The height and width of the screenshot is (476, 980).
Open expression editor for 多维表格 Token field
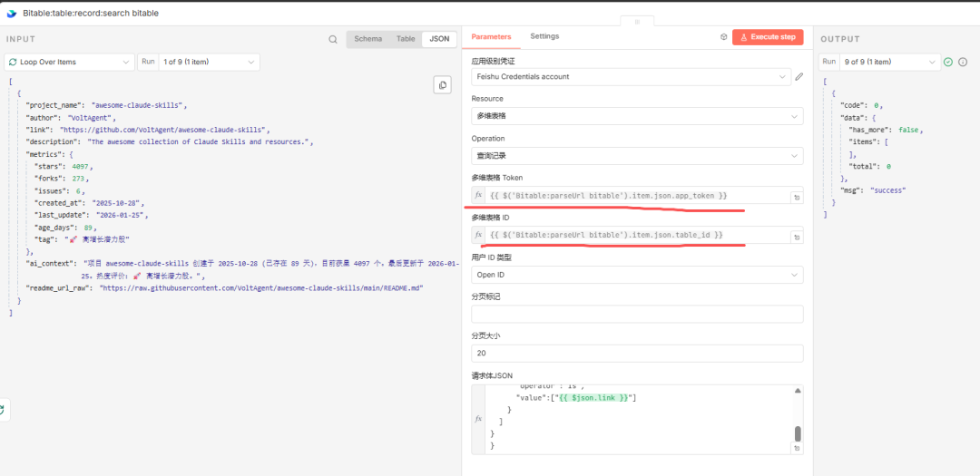click(x=797, y=197)
